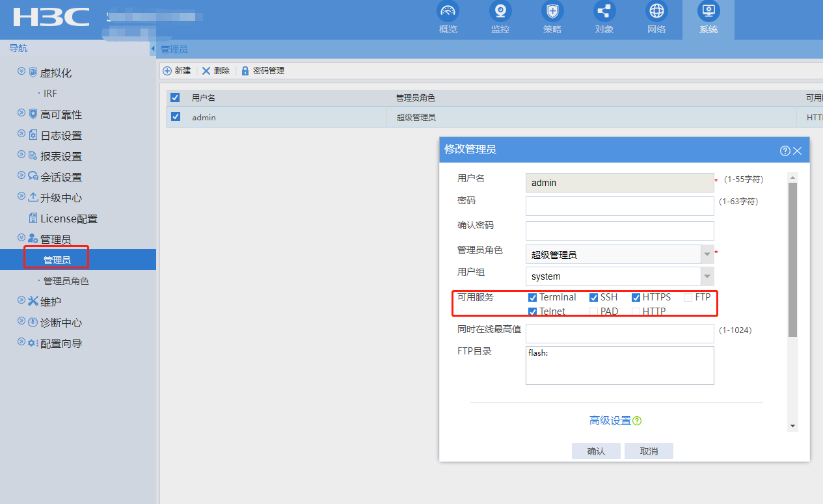Expand the 高可靠性 tree node
823x504 pixels.
[21, 113]
